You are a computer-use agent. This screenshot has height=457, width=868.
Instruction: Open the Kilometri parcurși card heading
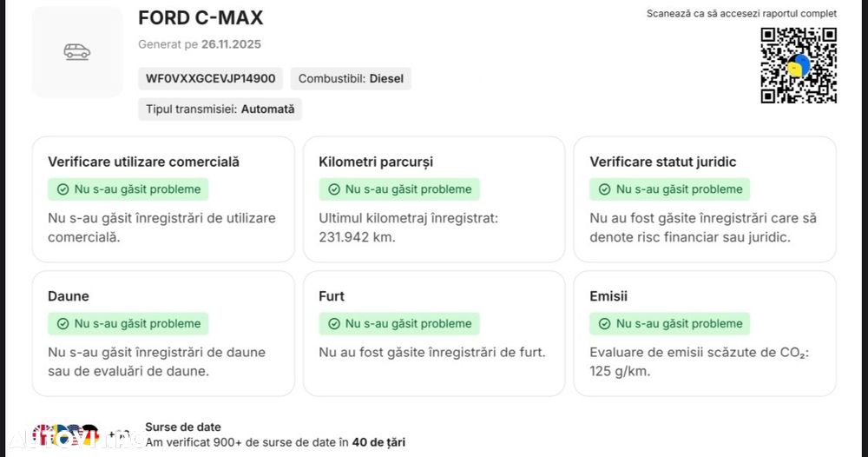click(x=376, y=162)
